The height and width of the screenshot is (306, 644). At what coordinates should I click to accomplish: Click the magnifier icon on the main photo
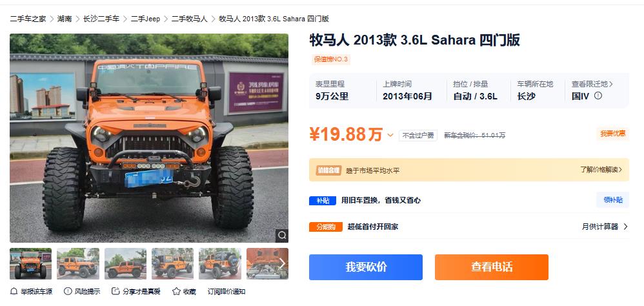[282, 236]
